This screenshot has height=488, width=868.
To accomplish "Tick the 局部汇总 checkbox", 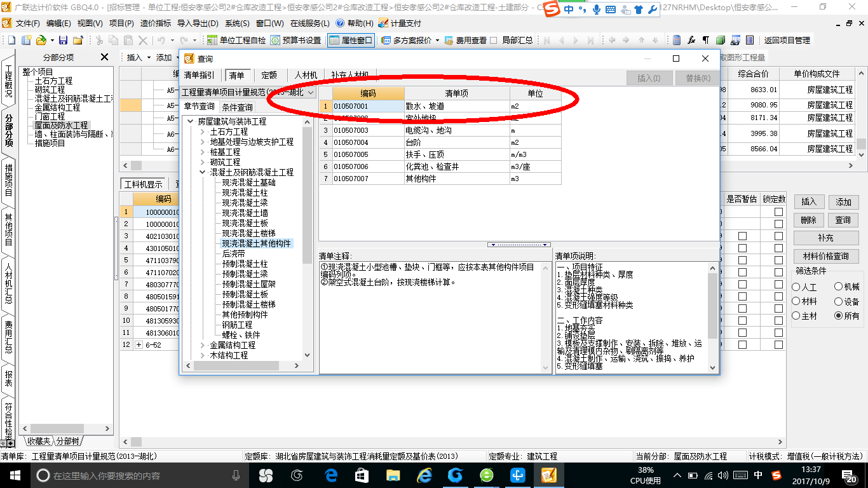I will click(494, 40).
